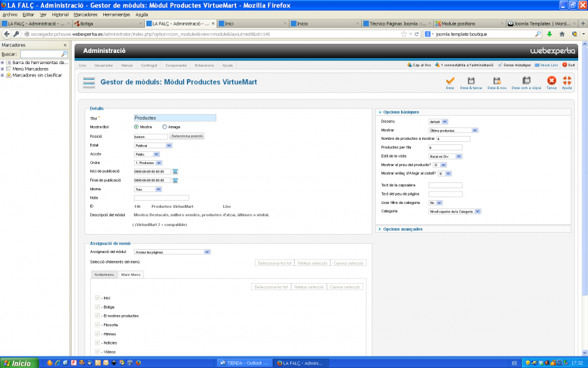Click the Firefox back arrow button
Viewport: 588px width, 368px height.
[7, 34]
